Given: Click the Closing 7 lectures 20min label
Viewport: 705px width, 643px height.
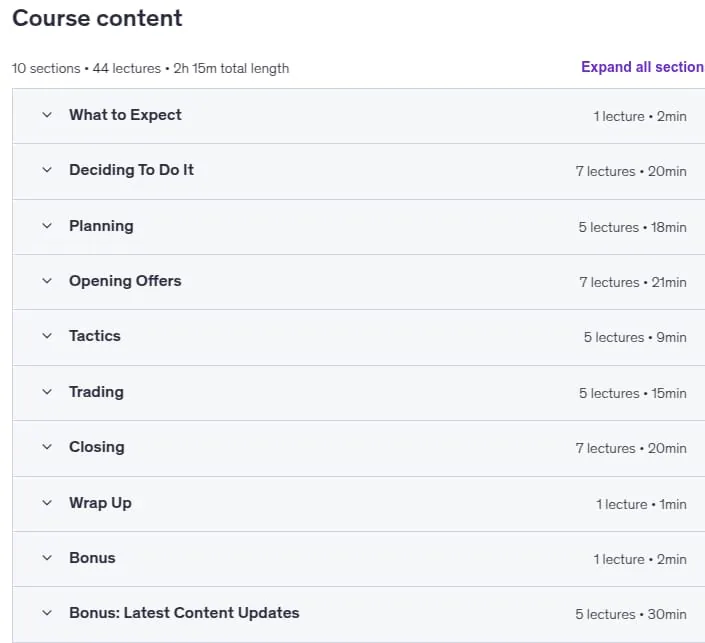Looking at the screenshot, I should click(631, 448).
